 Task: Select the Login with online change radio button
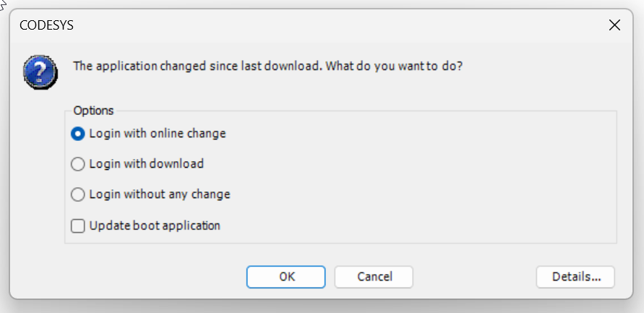[x=77, y=134]
